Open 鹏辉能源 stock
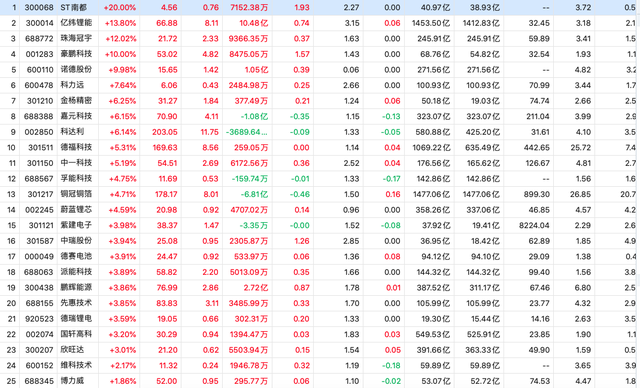This screenshot has height=388, width=640. click(76, 288)
